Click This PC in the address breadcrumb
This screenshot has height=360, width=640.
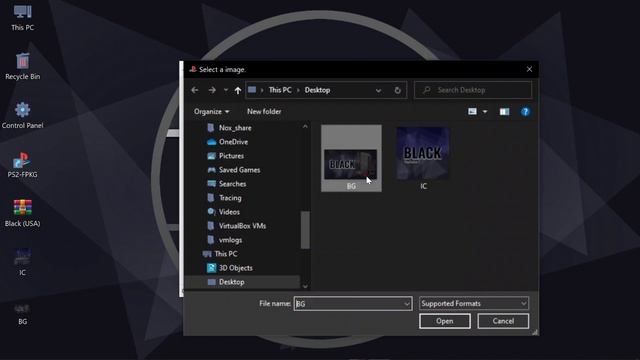(x=280, y=90)
